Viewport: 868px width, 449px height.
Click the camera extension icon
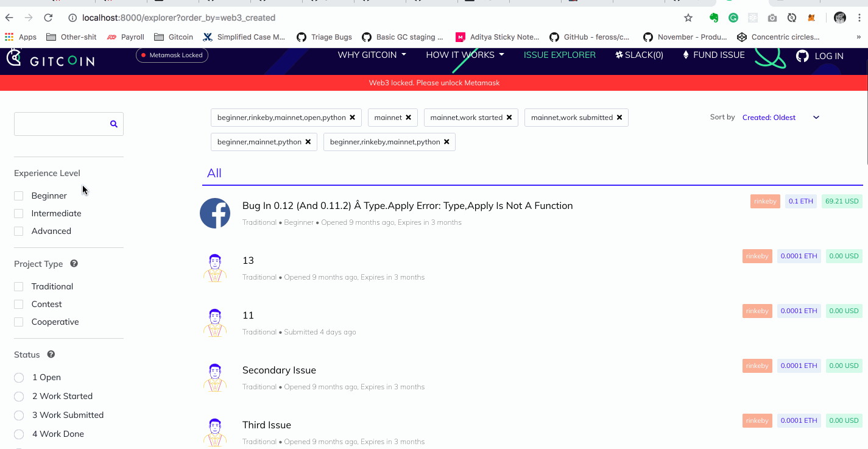(x=772, y=18)
